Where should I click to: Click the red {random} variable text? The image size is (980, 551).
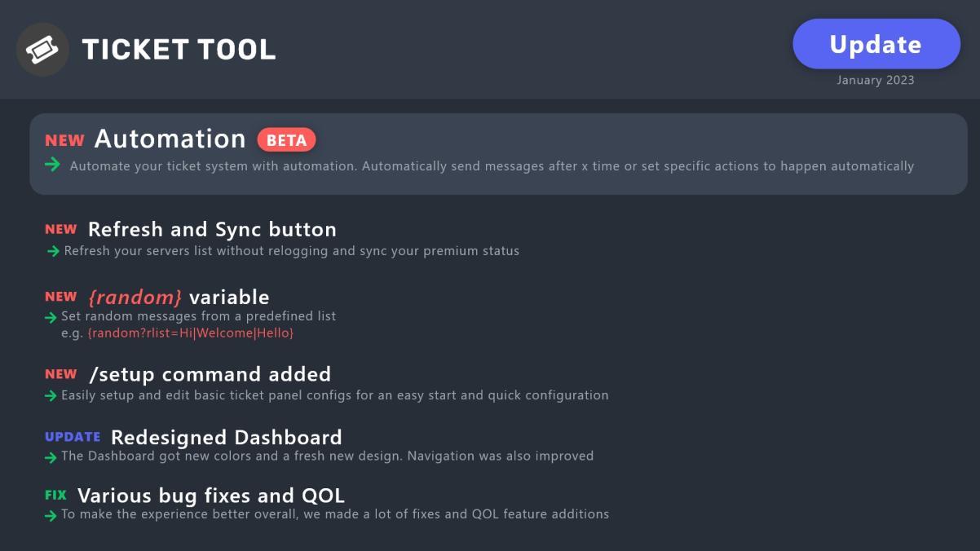tap(135, 298)
